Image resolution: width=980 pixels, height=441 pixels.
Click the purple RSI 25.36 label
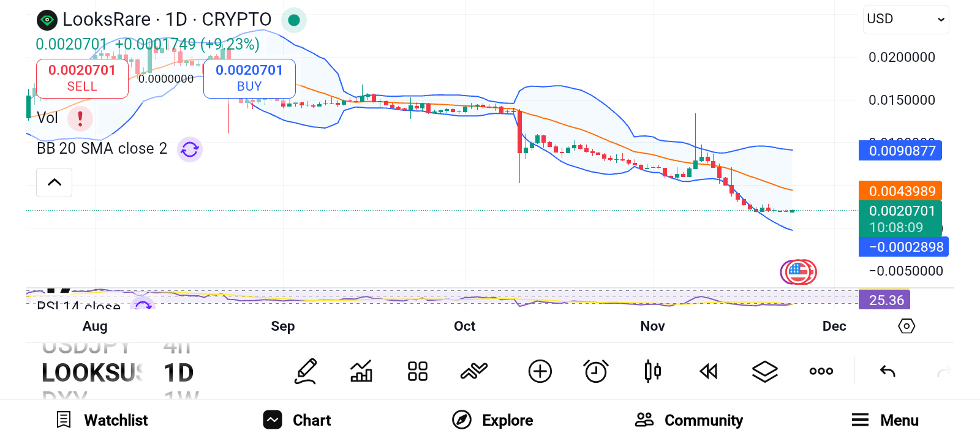[x=885, y=300]
